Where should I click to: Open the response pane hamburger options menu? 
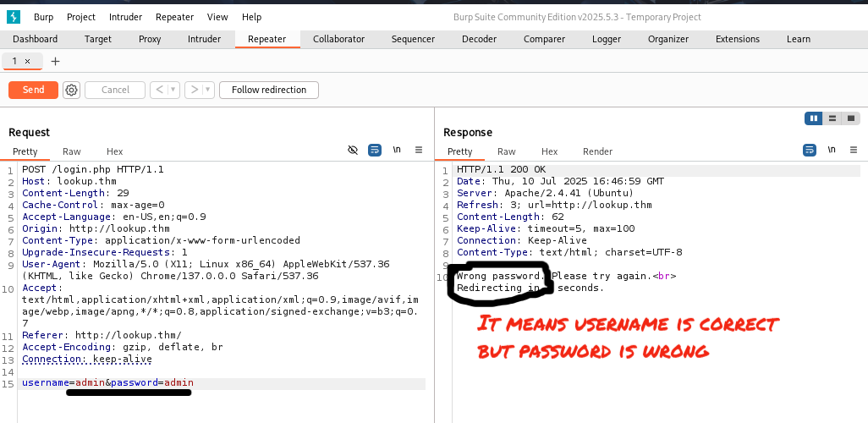point(853,150)
